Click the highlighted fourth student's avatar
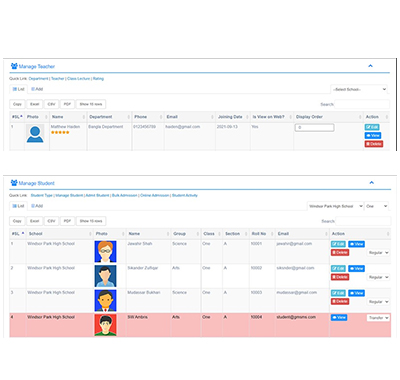Image resolution: width=400 pixels, height=380 pixels. click(105, 325)
